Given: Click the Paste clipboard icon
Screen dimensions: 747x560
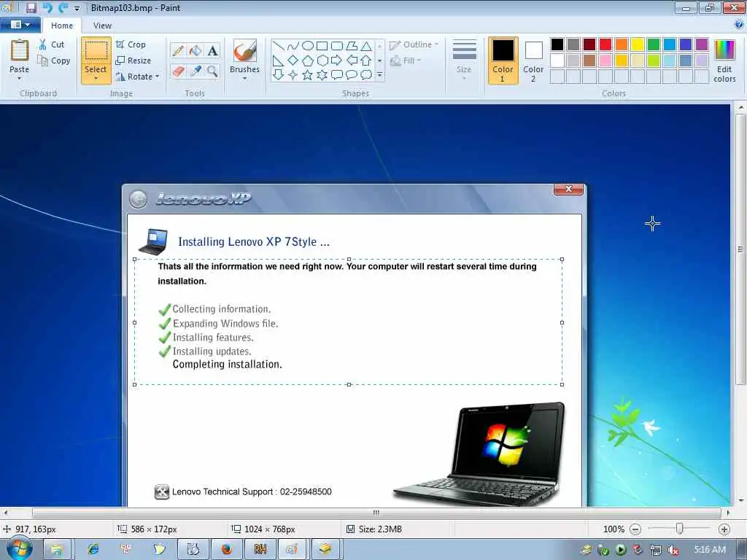Looking at the screenshot, I should (19, 50).
